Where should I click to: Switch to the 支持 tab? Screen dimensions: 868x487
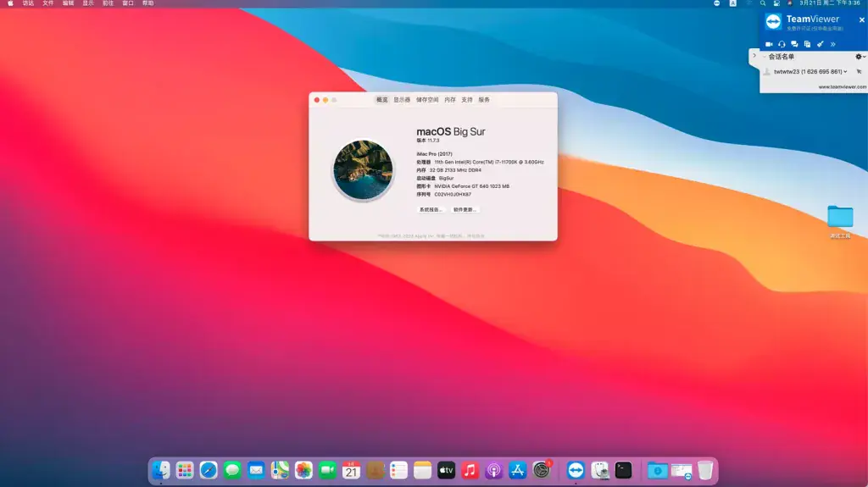[x=467, y=100]
